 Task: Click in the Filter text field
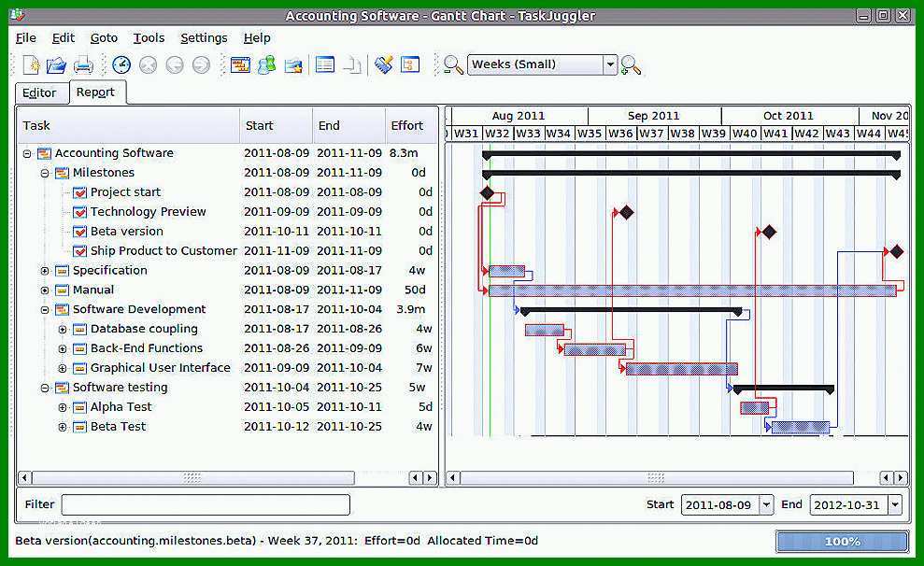206,504
